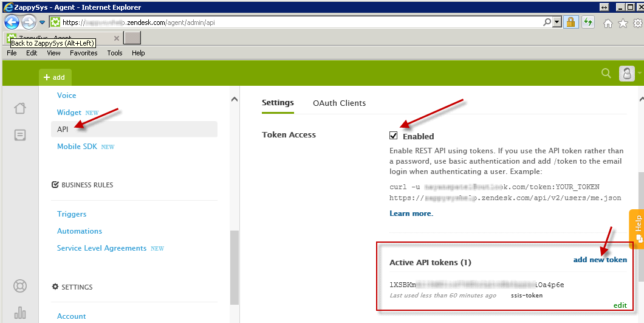The width and height of the screenshot is (644, 323).
Task: Open the Automations link
Action: click(79, 231)
